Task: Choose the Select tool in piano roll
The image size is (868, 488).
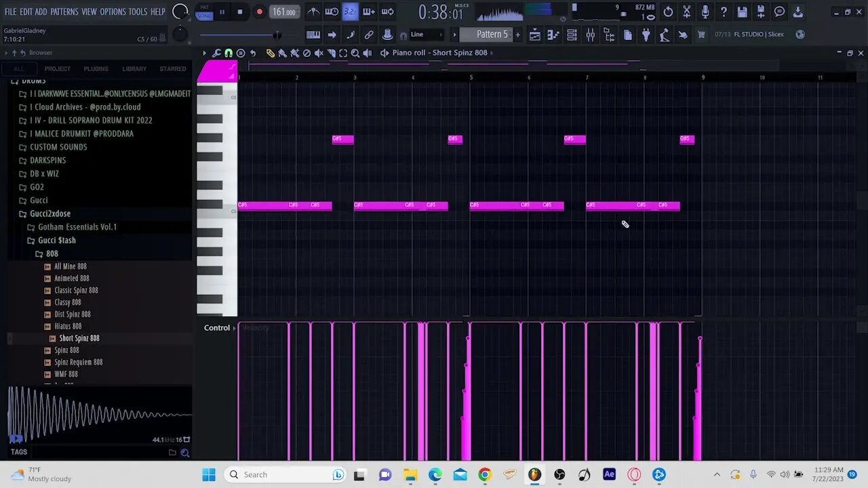Action: [x=343, y=53]
